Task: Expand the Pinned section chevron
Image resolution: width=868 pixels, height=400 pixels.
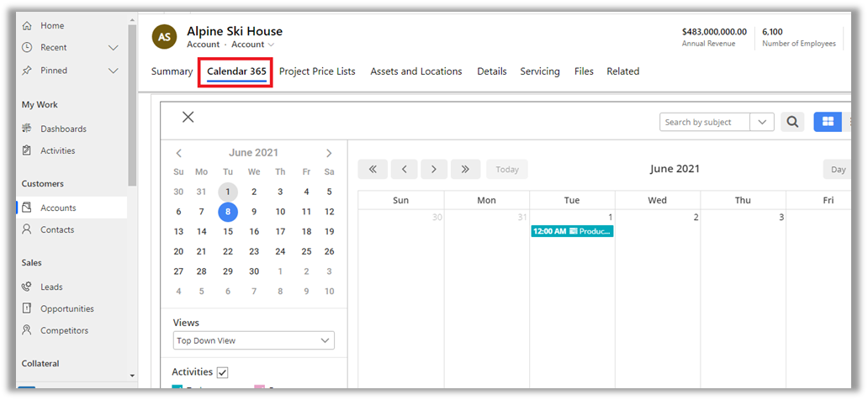Action: pyautogui.click(x=114, y=71)
